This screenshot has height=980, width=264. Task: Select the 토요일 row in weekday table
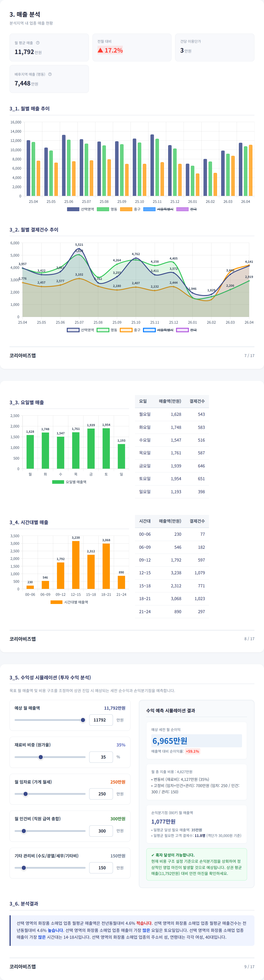172,479
